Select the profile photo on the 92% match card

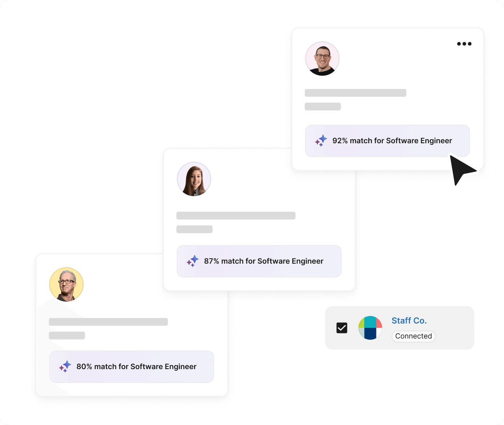[x=322, y=59]
